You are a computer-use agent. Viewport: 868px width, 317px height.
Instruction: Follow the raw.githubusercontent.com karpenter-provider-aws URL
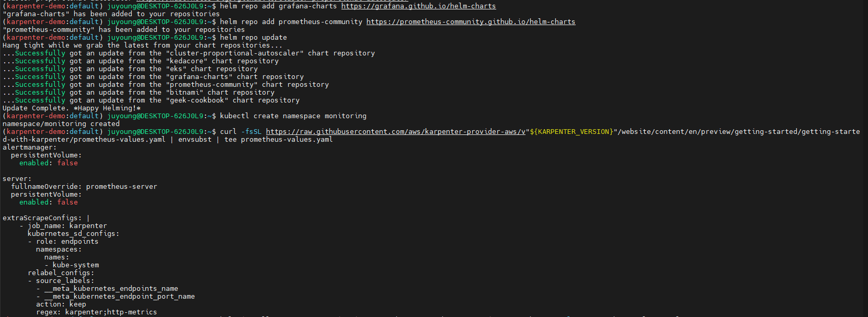(396, 132)
